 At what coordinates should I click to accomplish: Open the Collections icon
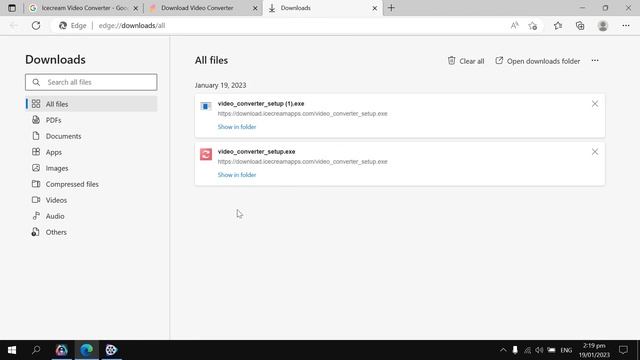(580, 25)
